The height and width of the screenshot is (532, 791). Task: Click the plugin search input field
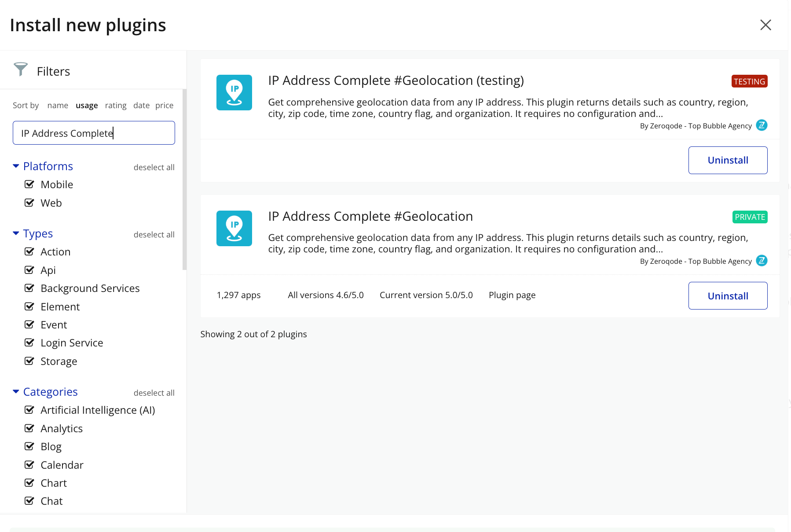(x=94, y=133)
